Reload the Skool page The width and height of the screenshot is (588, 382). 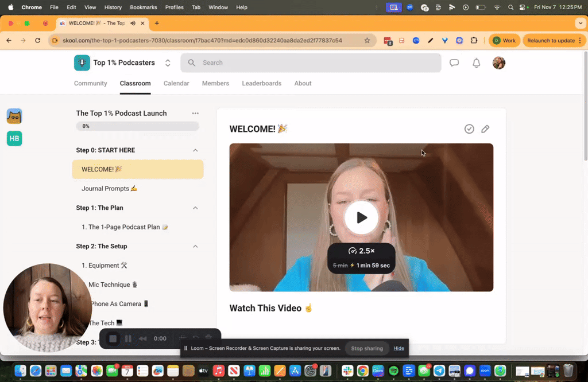(37, 41)
